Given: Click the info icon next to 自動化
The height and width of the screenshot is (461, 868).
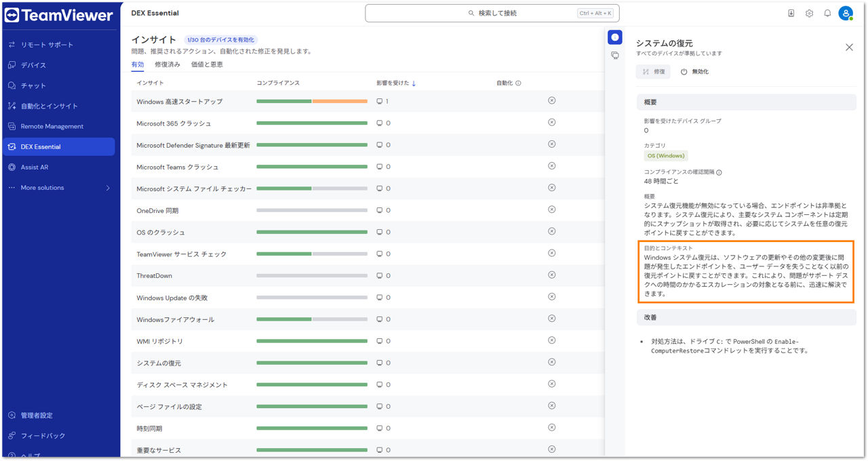Looking at the screenshot, I should 518,83.
